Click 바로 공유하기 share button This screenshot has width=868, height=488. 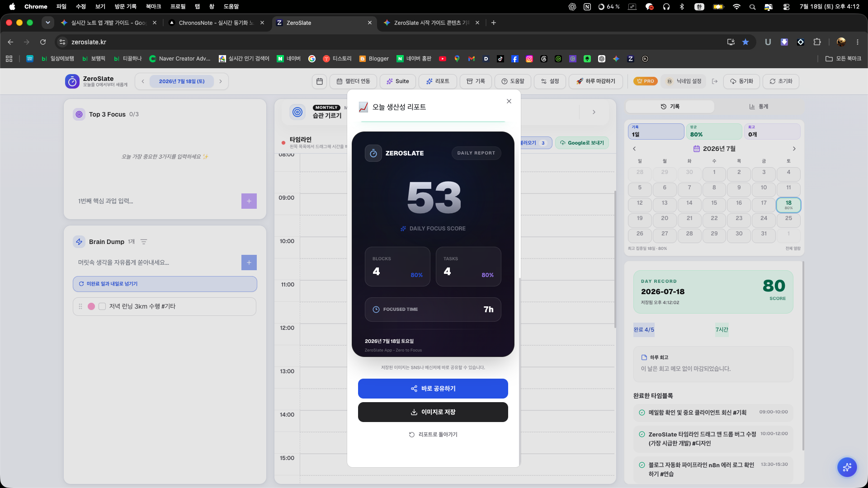tap(433, 389)
